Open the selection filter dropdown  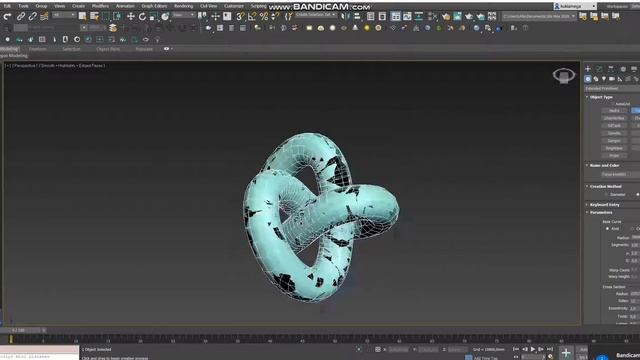pyautogui.click(x=64, y=16)
